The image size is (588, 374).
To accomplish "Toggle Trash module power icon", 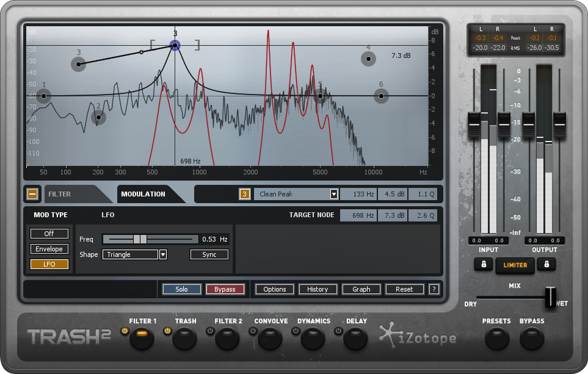I will pos(167,331).
